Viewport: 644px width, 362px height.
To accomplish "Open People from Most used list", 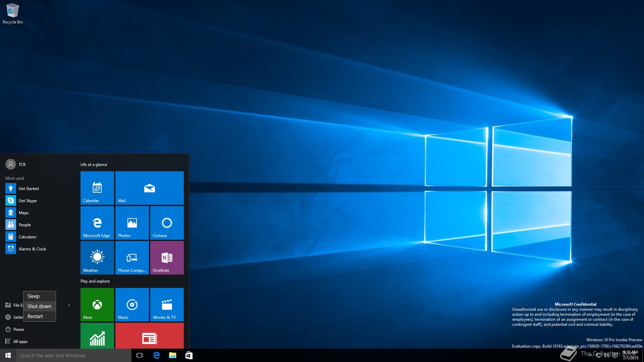I will tap(39, 225).
